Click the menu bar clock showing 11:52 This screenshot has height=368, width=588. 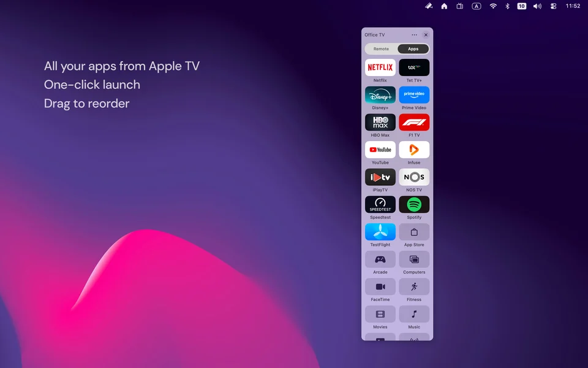pyautogui.click(x=573, y=6)
